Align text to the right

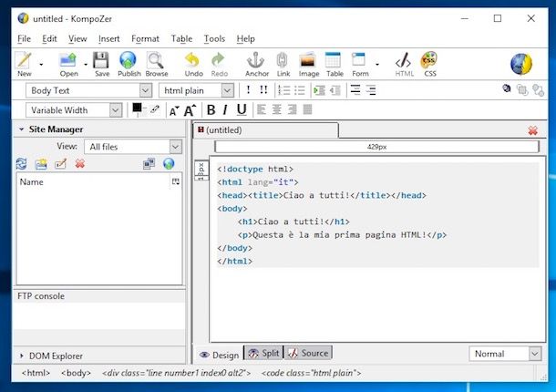tap(293, 109)
